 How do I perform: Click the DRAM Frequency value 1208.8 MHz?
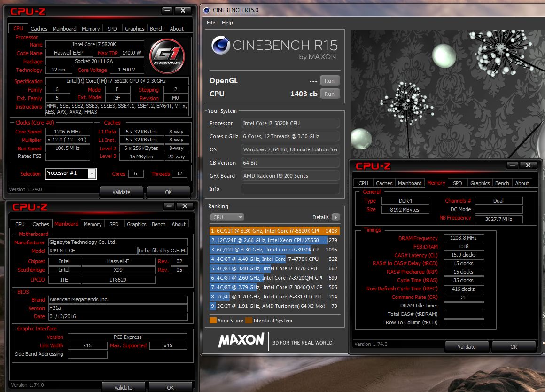(x=464, y=238)
